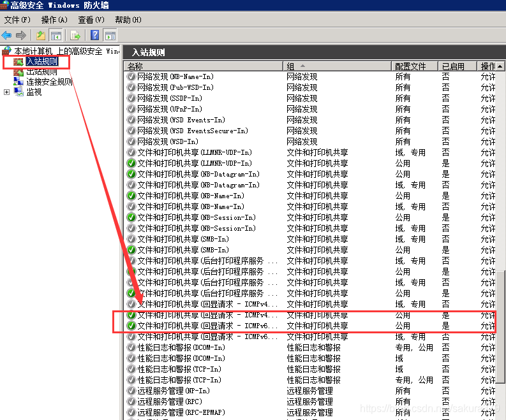The height and width of the screenshot is (420, 506).
Task: Click 允许 action cell of 网络发现 (NB-Name-In)
Action: click(488, 76)
